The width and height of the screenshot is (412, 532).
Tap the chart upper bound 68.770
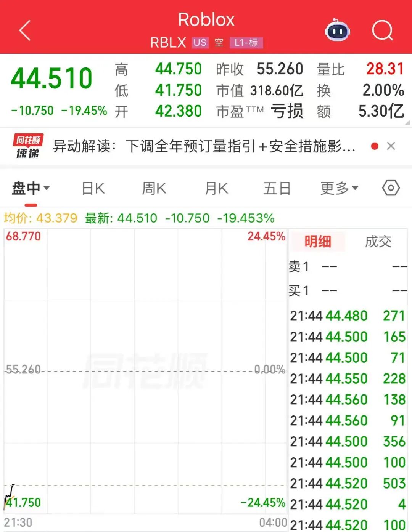(23, 236)
